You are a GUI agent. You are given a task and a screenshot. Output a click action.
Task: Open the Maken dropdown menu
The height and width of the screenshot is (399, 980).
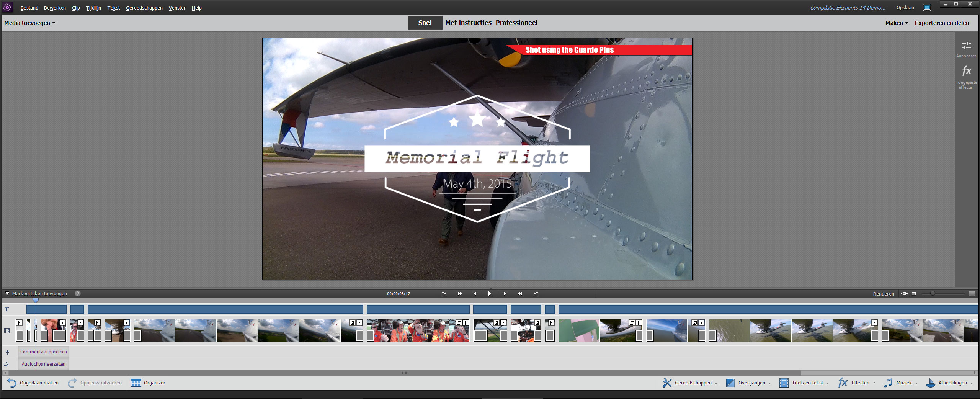[897, 23]
